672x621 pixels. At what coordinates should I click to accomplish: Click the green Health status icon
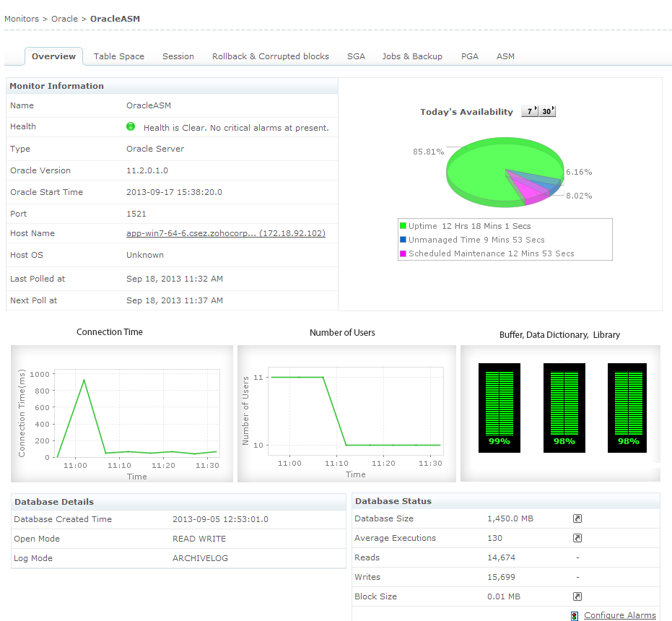point(131,126)
